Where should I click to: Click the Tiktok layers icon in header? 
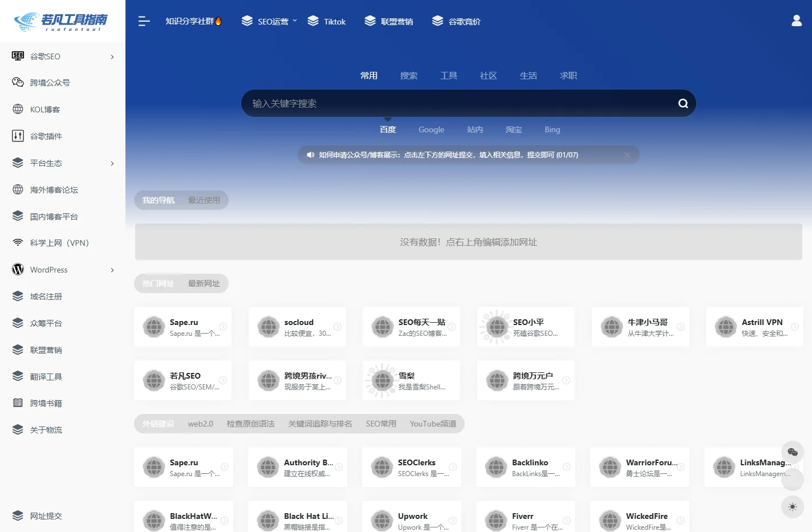[313, 21]
